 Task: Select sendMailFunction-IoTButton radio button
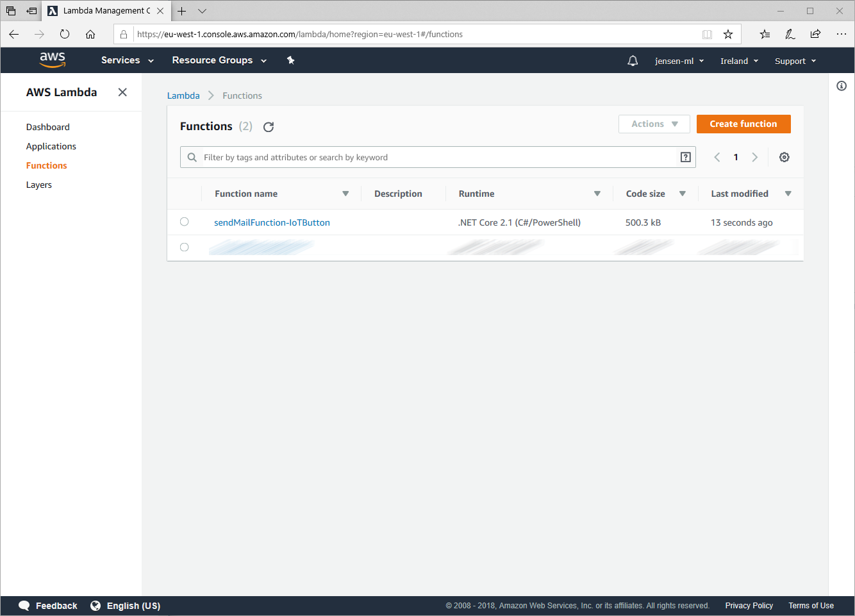[185, 222]
